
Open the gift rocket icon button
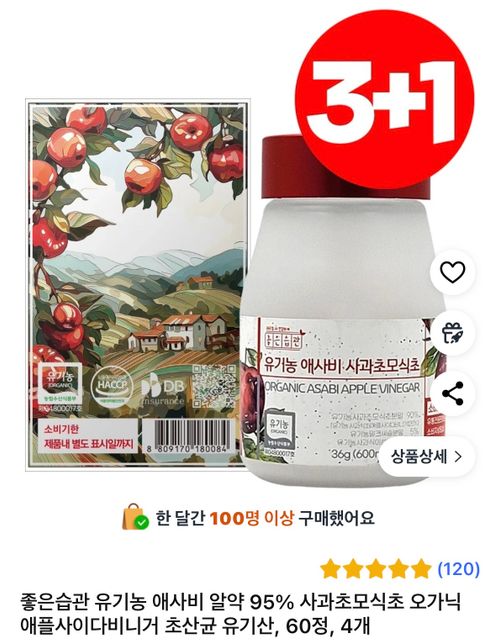[x=452, y=332]
